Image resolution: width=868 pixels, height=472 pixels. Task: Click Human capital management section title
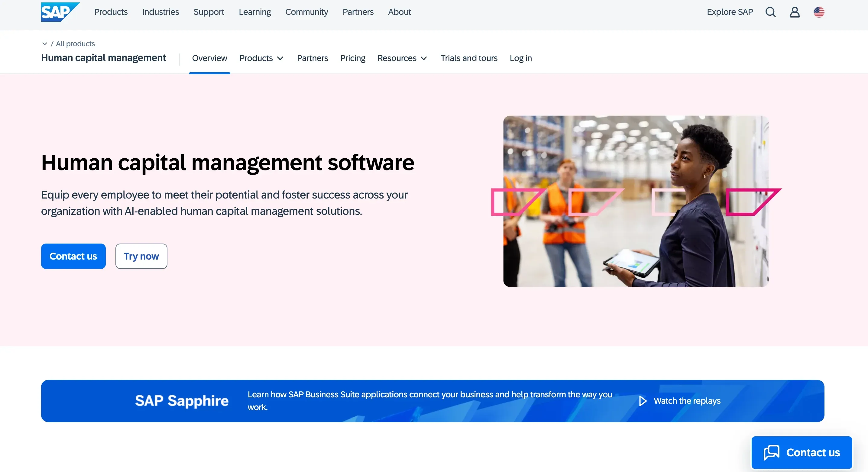[103, 58]
